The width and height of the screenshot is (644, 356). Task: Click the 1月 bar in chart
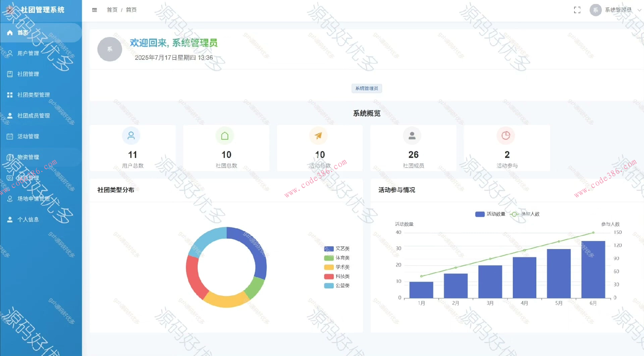(x=421, y=290)
